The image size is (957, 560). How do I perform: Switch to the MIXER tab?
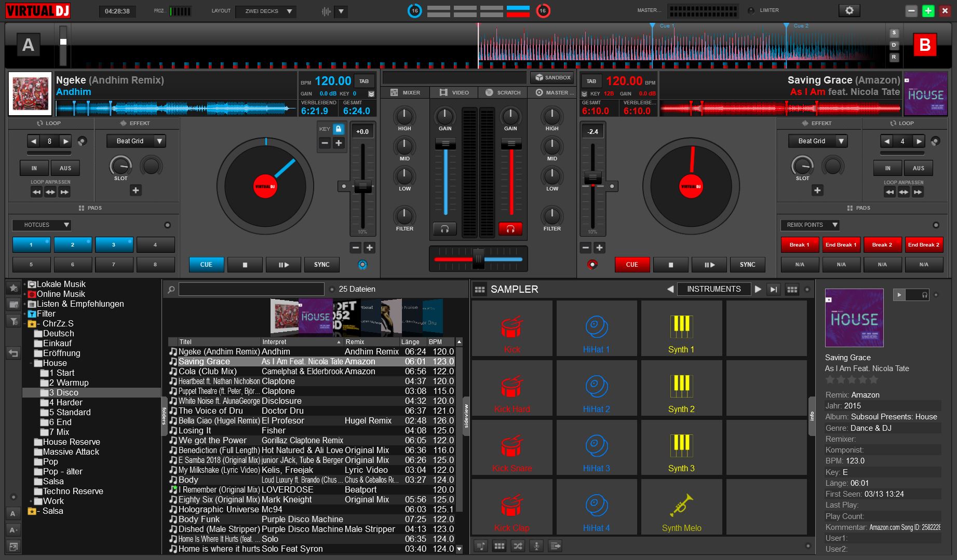coord(405,92)
